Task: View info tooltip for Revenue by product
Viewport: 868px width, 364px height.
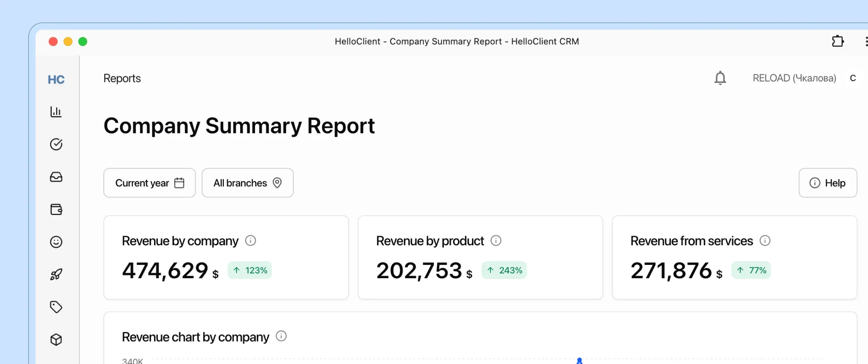Action: (497, 240)
